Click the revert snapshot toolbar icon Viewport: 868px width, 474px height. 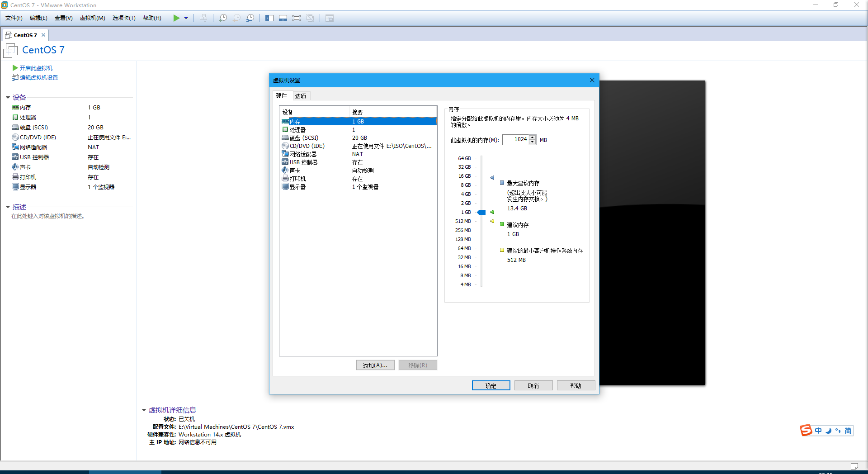tap(236, 18)
